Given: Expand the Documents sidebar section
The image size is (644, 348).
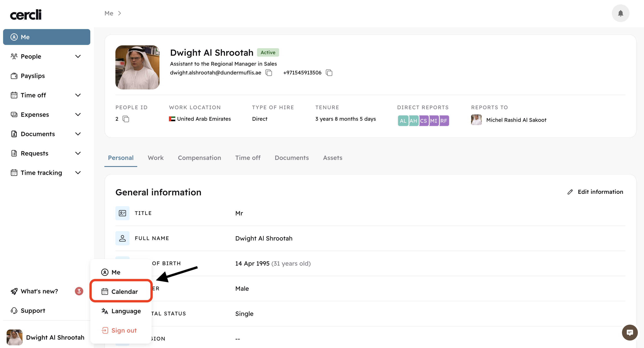Looking at the screenshot, I should pos(78,134).
